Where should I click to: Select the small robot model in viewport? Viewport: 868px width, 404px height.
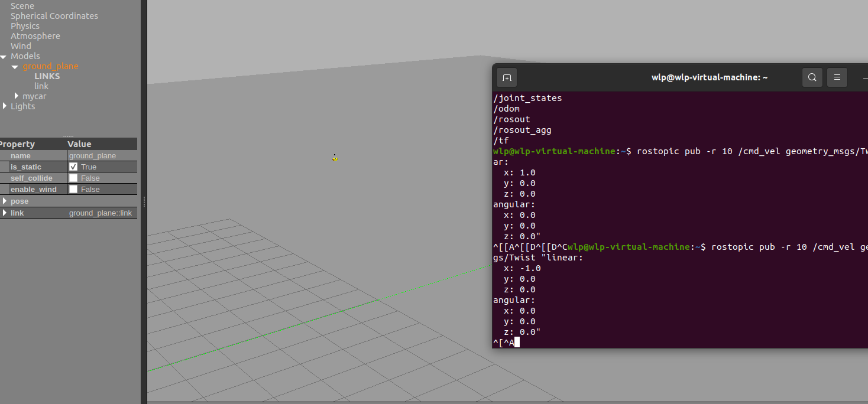335,158
